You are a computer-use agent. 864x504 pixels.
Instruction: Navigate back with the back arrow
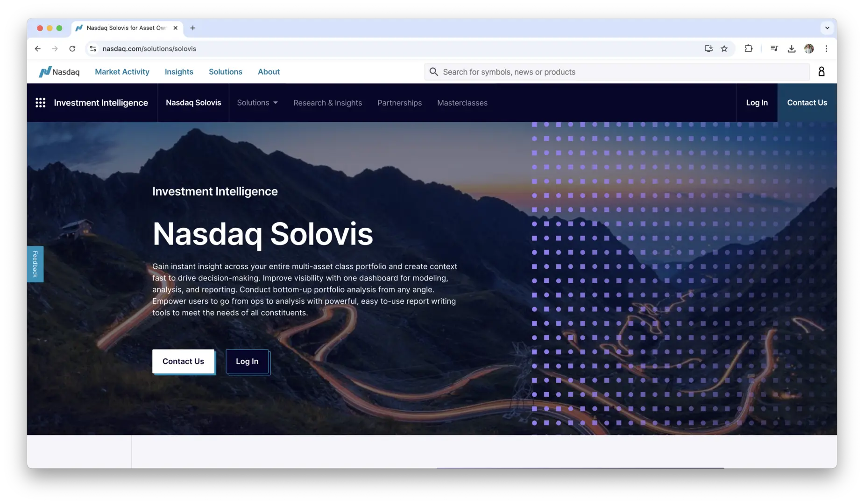coord(37,49)
